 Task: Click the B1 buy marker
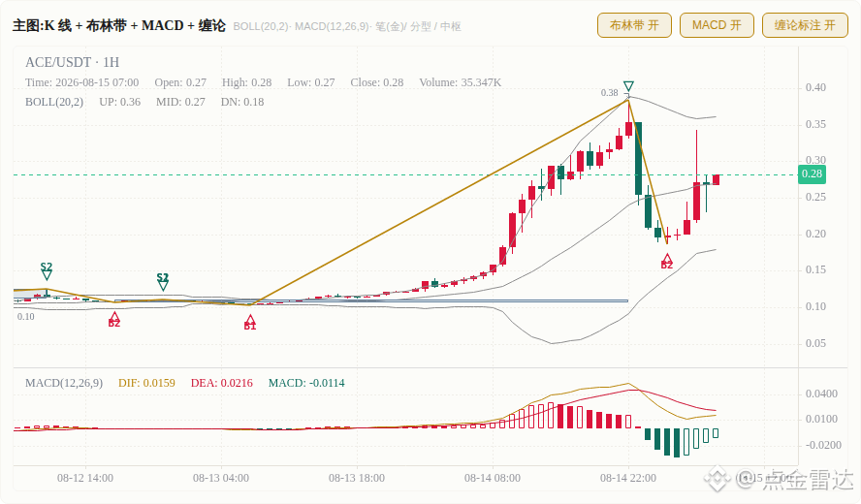(x=250, y=323)
